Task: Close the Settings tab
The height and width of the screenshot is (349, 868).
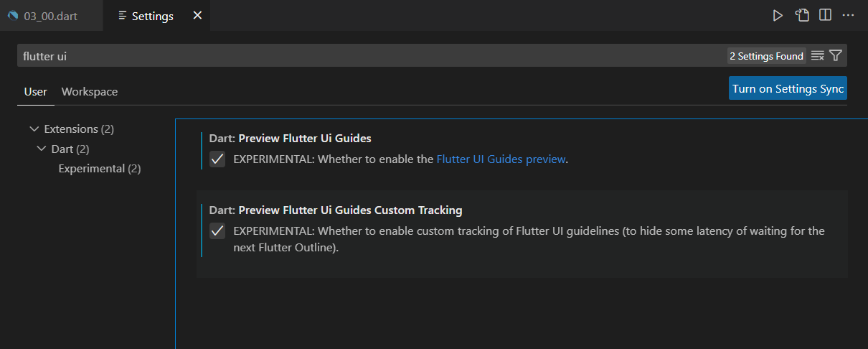Action: point(198,15)
